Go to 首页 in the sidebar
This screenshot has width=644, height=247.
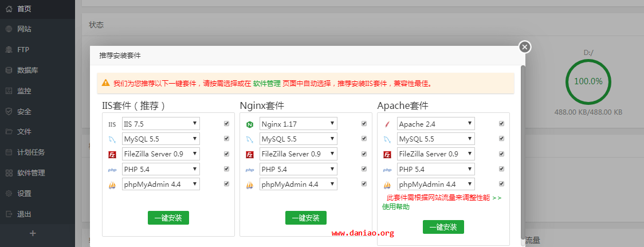(x=37, y=9)
